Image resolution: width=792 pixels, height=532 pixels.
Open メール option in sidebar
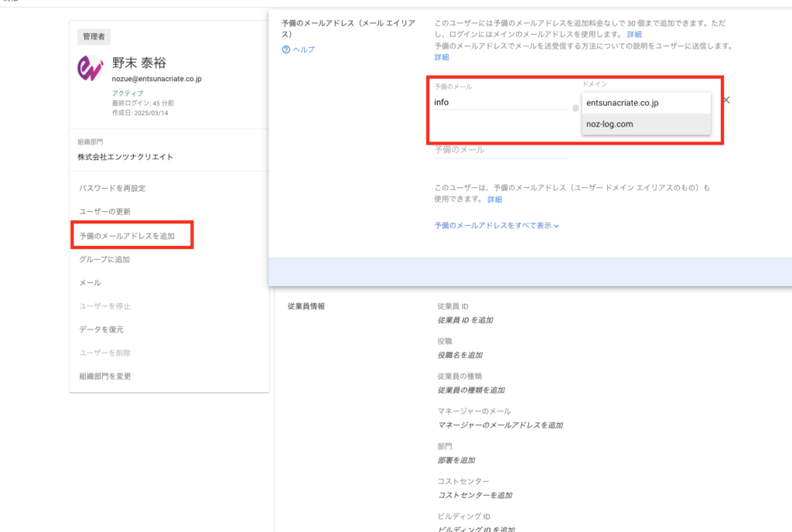coord(90,282)
